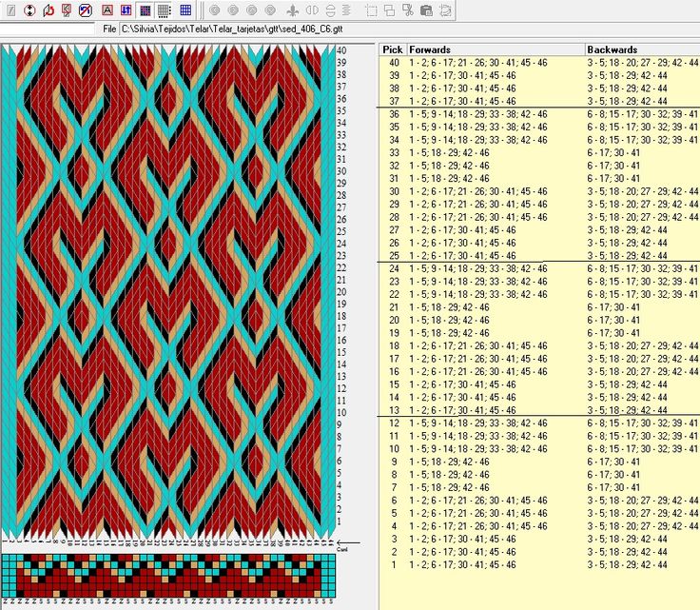Click pick number 25 in the table
The height and width of the screenshot is (610, 700).
[x=394, y=256]
